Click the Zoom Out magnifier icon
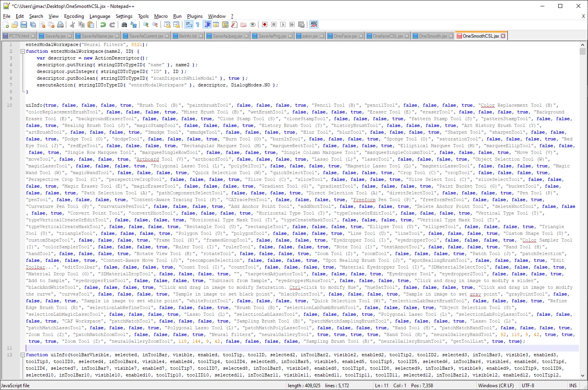Screen dimensions: 588x390 (155, 25)
